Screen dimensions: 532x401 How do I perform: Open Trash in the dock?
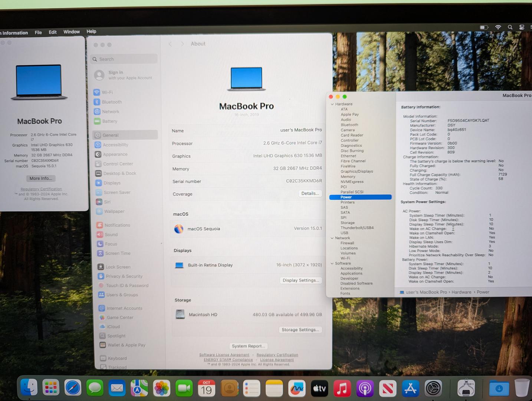click(x=522, y=388)
